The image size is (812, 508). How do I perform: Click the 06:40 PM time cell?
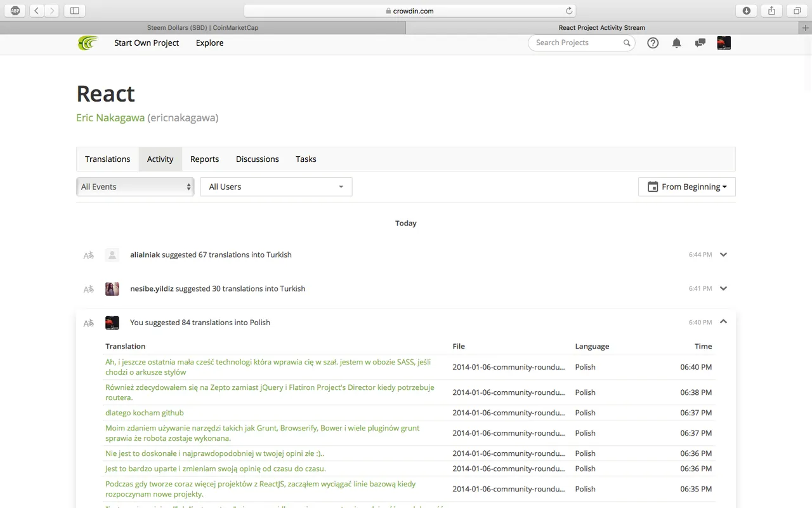pos(696,367)
